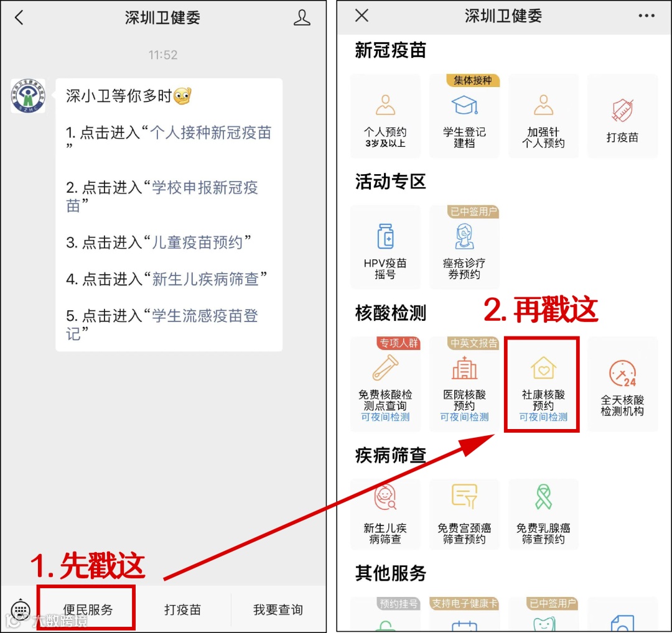Viewport: 672px width, 633px height.
Task: Tap the 专项人群 badge
Action: point(399,343)
